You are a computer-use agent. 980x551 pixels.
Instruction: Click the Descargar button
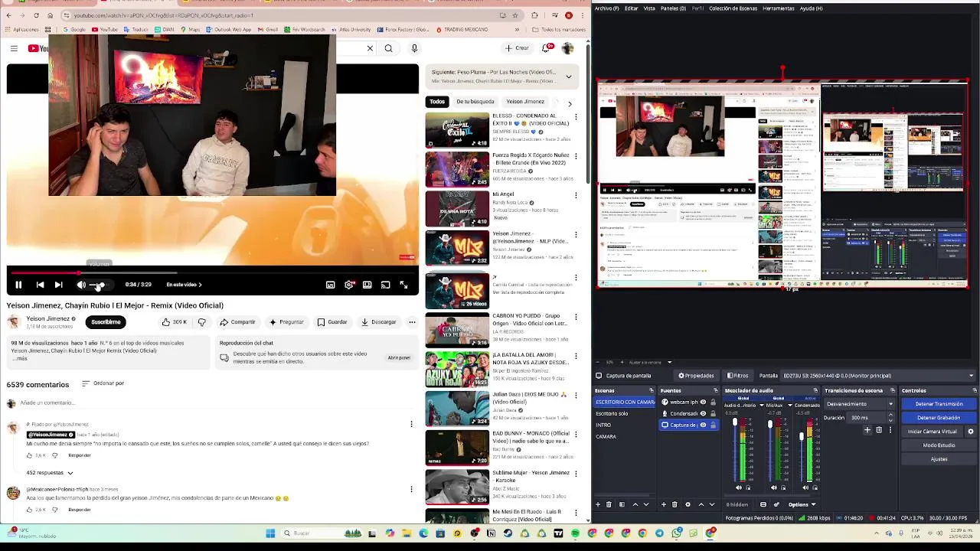point(378,322)
